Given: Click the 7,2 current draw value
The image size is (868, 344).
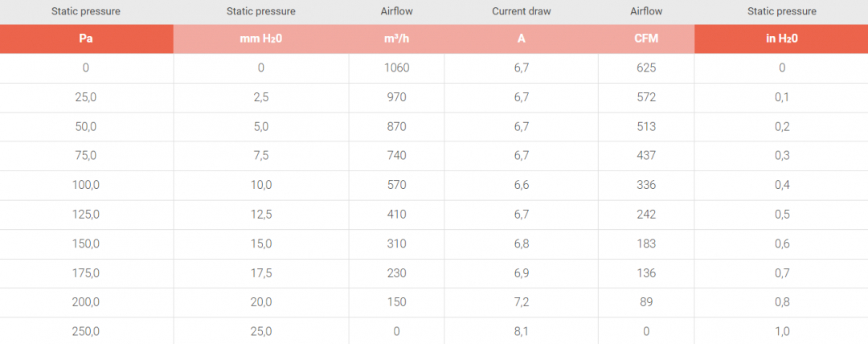Looking at the screenshot, I should 521,302.
